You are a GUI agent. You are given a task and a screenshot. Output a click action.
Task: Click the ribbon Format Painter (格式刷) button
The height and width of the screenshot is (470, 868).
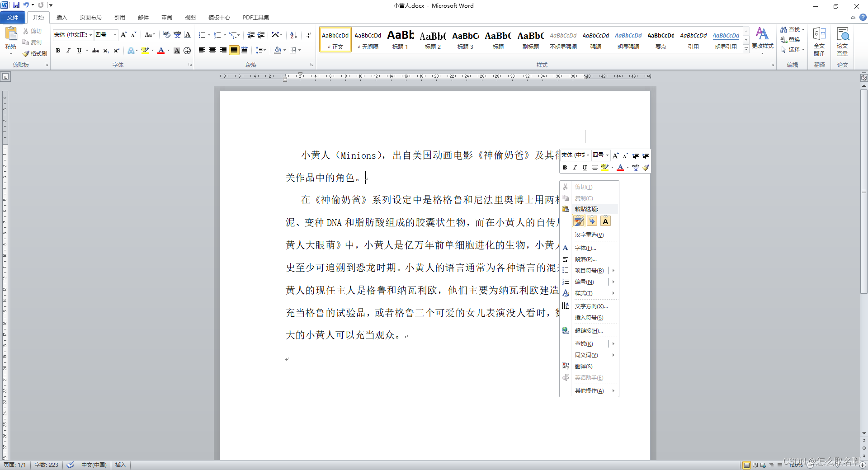pos(35,53)
